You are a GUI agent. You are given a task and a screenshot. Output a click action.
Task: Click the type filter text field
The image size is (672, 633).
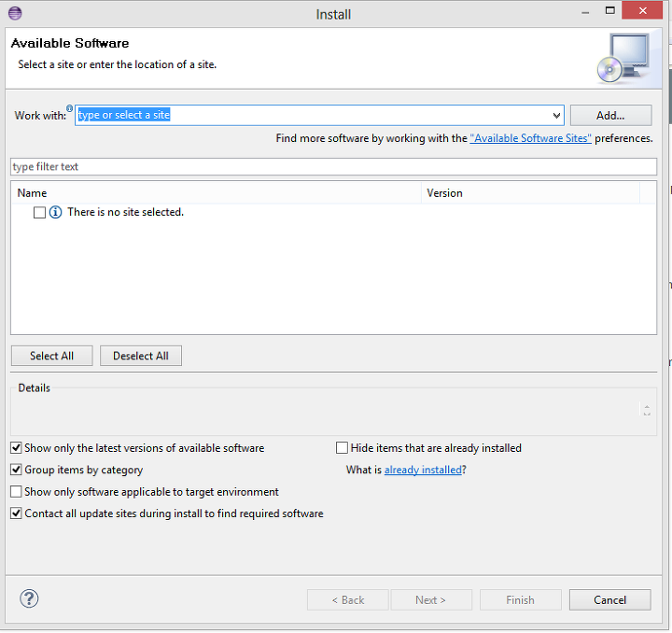(333, 167)
